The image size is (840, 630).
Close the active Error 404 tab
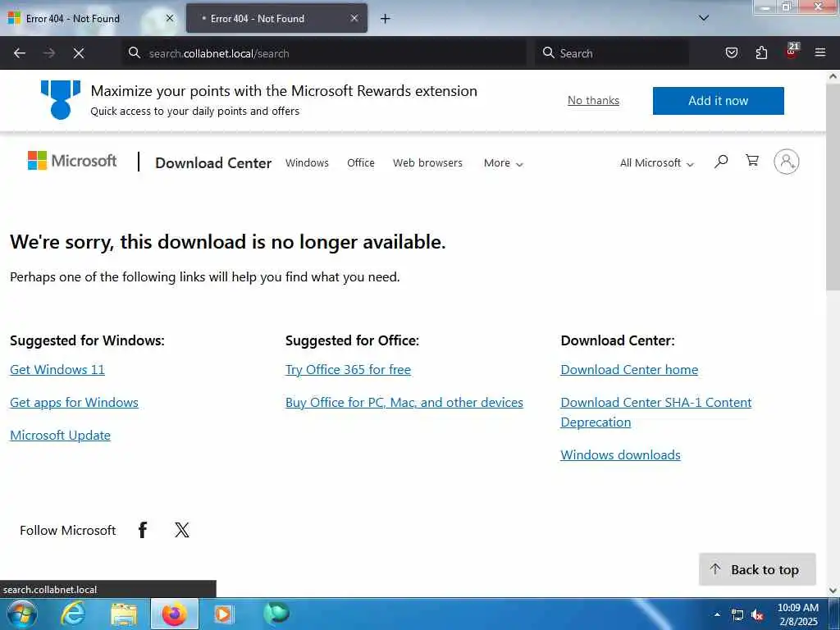coord(354,18)
